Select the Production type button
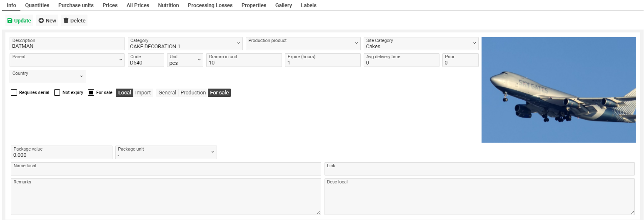The image size is (644, 220). [x=193, y=93]
